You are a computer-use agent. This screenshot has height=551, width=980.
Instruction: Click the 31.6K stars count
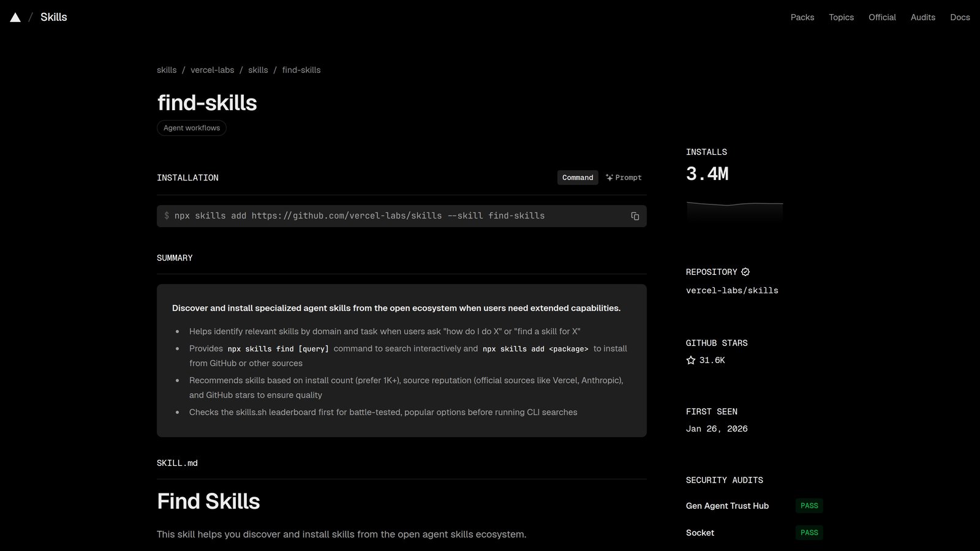(712, 360)
